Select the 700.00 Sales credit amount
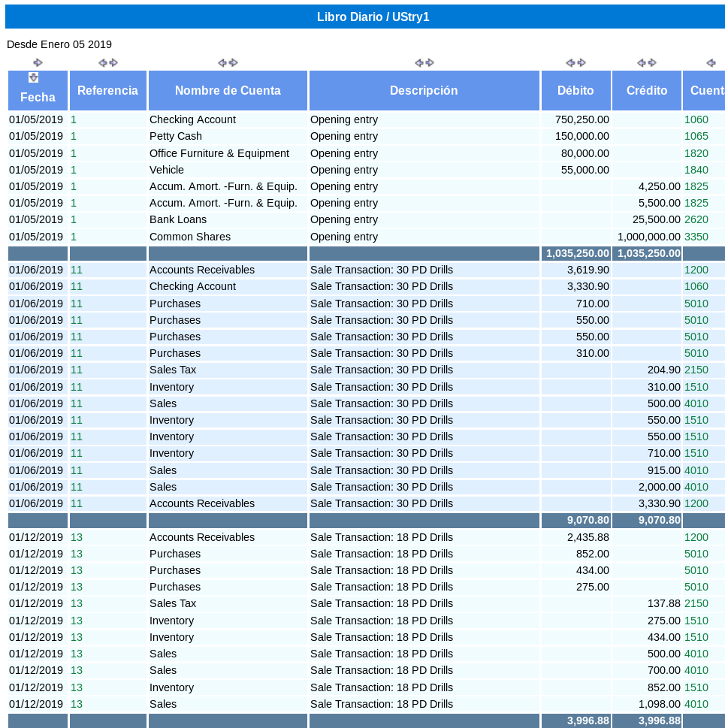 (x=663, y=670)
